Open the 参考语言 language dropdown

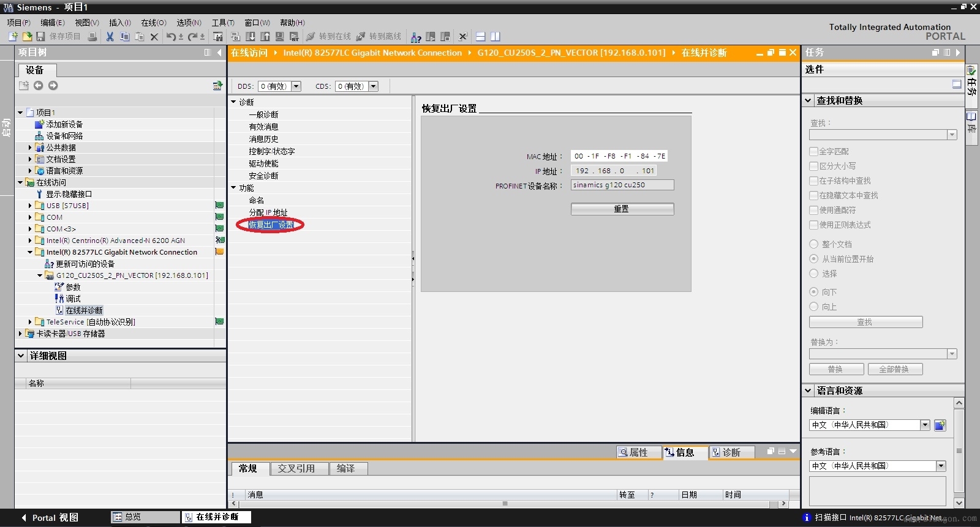[x=941, y=466]
